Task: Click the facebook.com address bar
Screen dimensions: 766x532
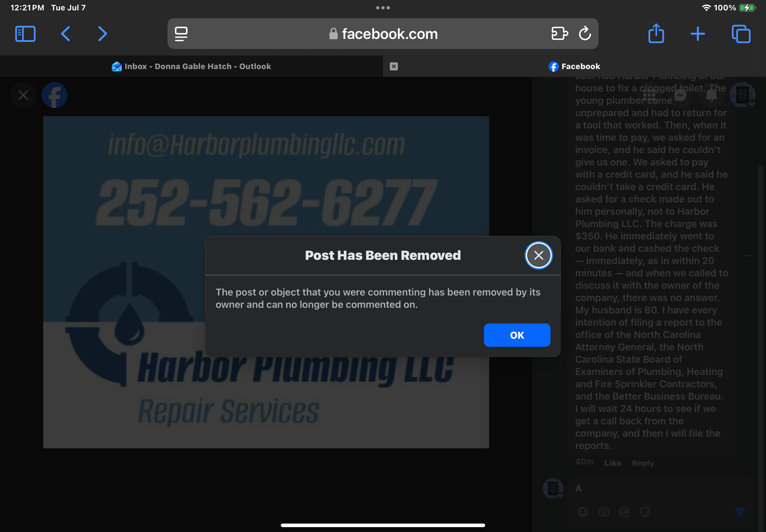Action: coord(382,34)
